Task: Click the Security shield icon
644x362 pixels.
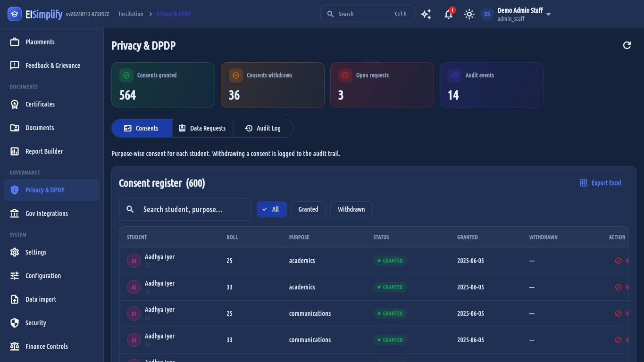Action: pos(15,323)
